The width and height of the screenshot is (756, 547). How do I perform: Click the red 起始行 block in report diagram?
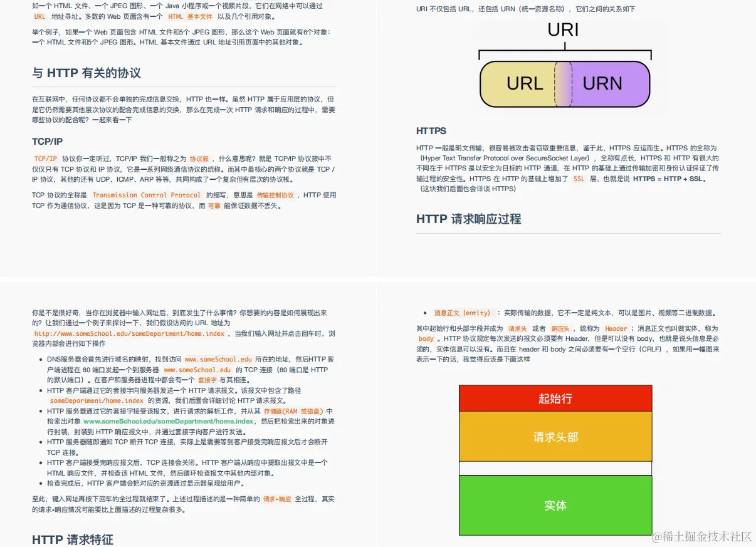(555, 399)
